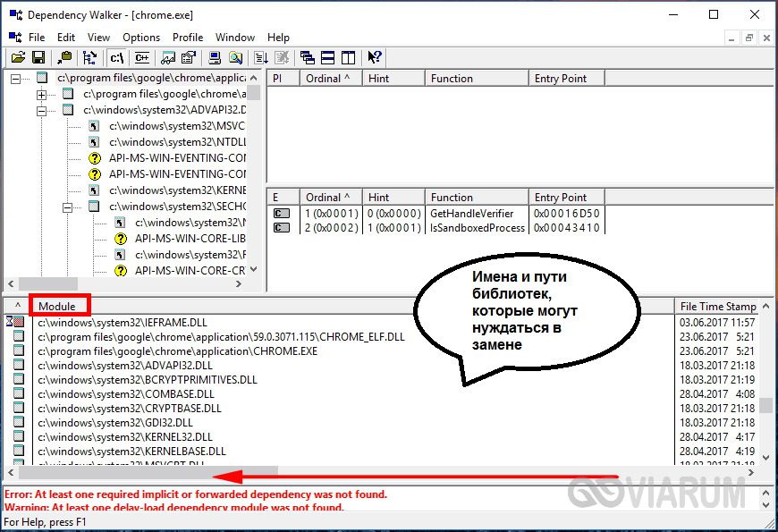The image size is (778, 532).
Task: Click the Cascade windows toolbar icon
Action: [x=308, y=57]
